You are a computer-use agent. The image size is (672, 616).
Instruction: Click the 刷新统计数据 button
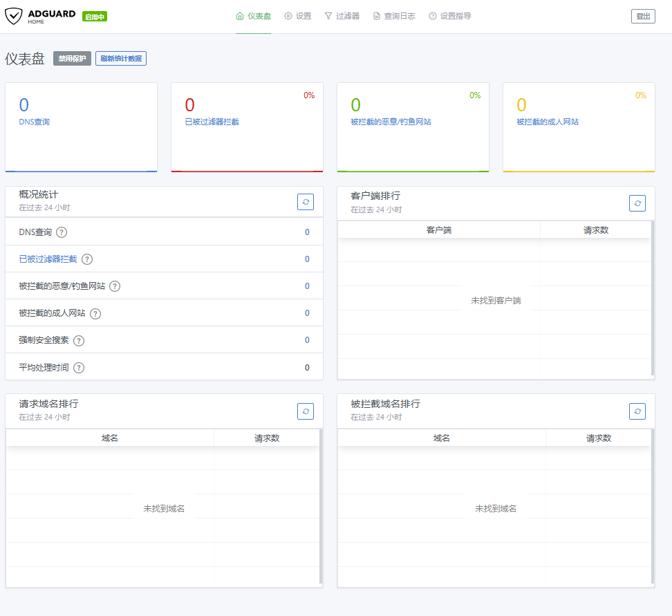tap(121, 59)
